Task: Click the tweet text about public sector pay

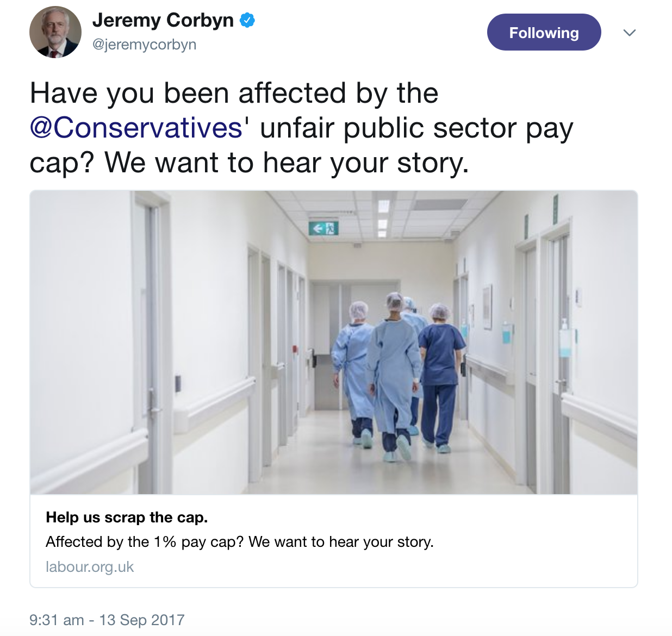Action: pos(302,128)
